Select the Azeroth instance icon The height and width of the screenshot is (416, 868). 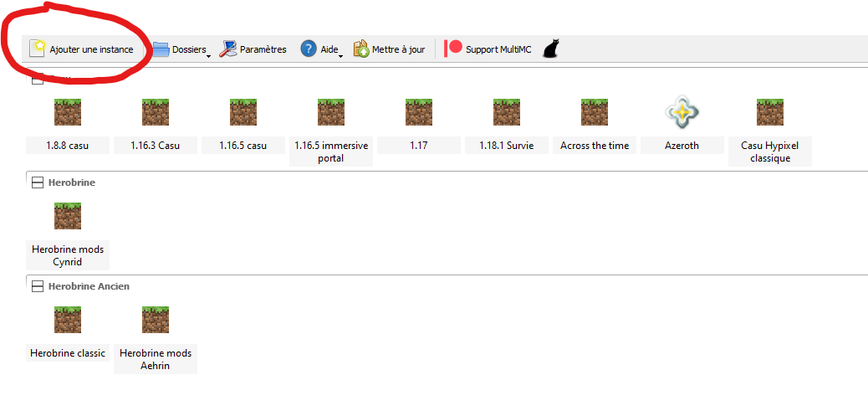682,112
